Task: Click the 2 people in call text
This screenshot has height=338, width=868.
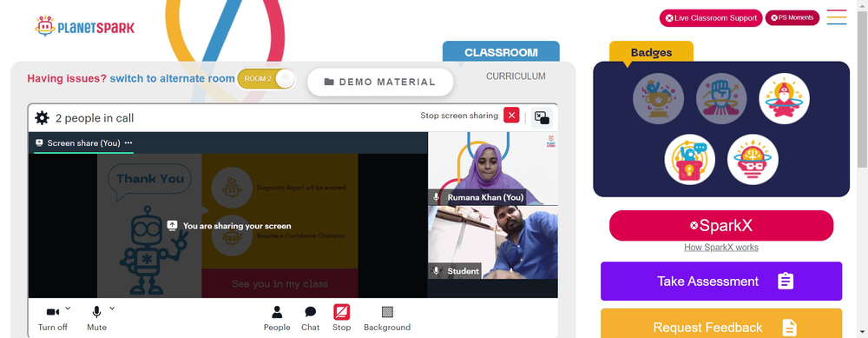Action: pos(95,118)
